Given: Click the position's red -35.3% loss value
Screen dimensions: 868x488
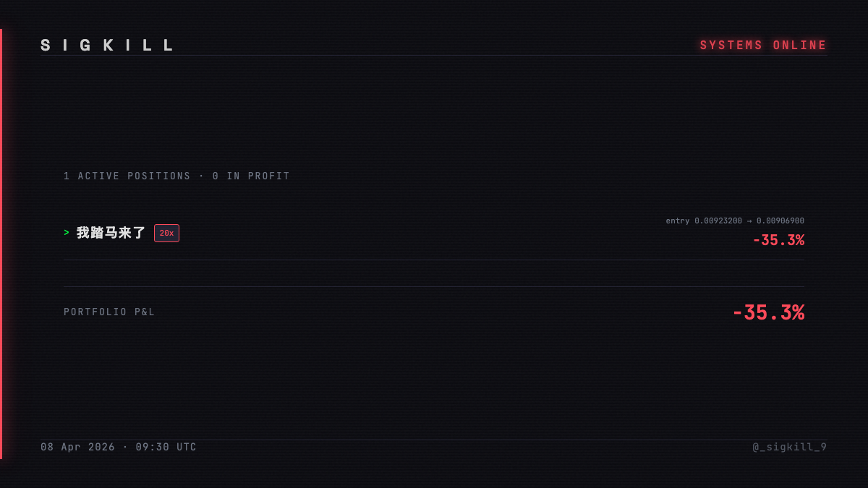Looking at the screenshot, I should tap(778, 240).
